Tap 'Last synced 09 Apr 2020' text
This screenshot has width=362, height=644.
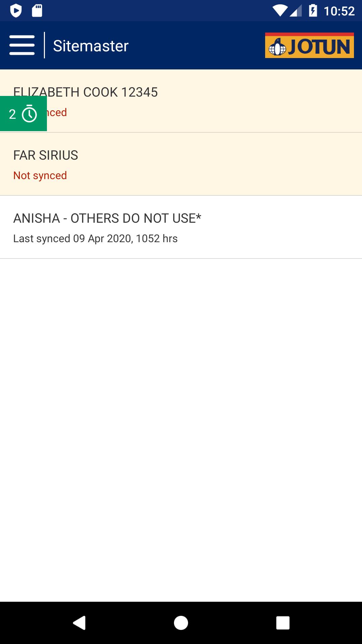tap(95, 238)
